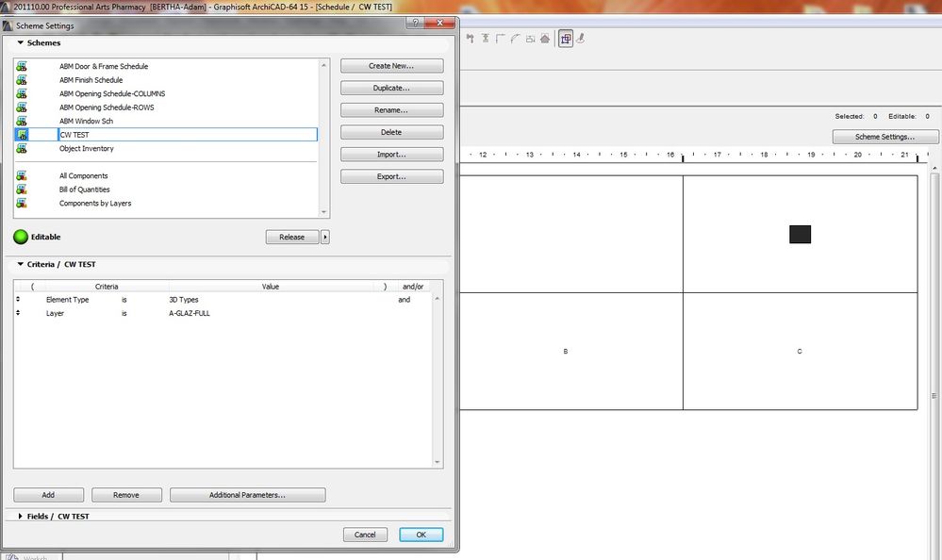Screen dimensions: 942x560
Task: Click the stamp-shaped toolbar icon
Action: (580, 39)
